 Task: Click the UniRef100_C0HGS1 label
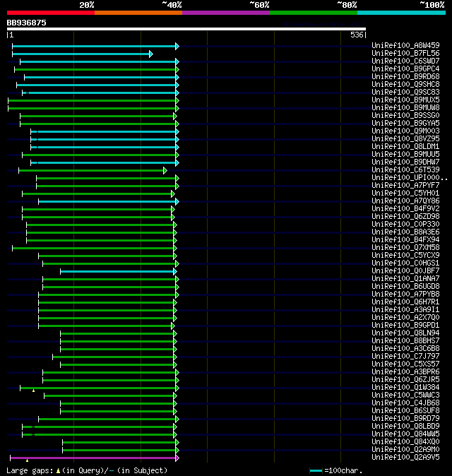405,263
